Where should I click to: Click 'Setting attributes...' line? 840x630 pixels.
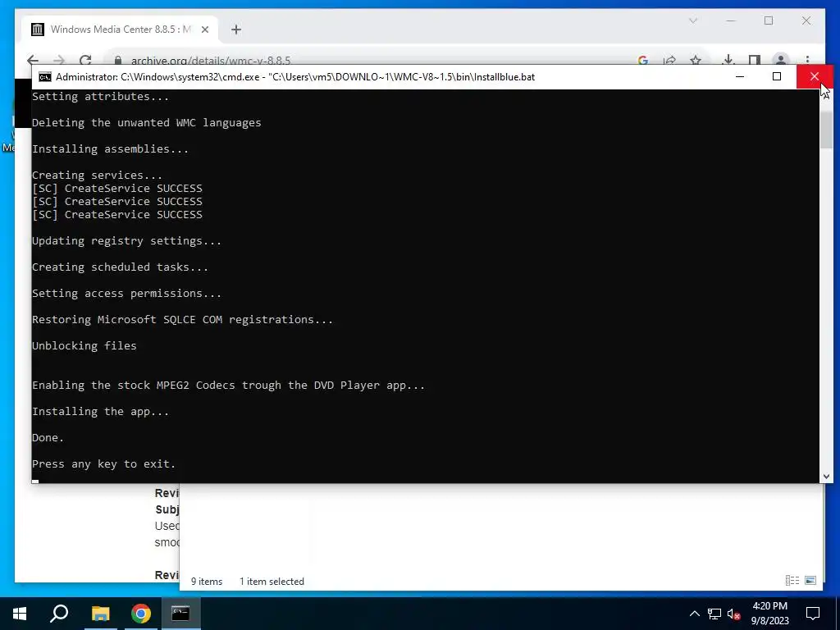[101, 97]
